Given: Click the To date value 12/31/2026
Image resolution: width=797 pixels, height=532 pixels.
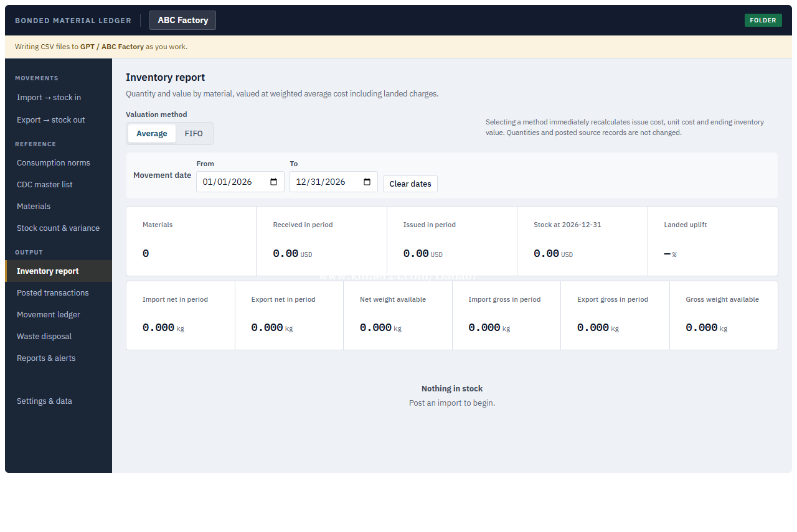Looking at the screenshot, I should [321, 182].
